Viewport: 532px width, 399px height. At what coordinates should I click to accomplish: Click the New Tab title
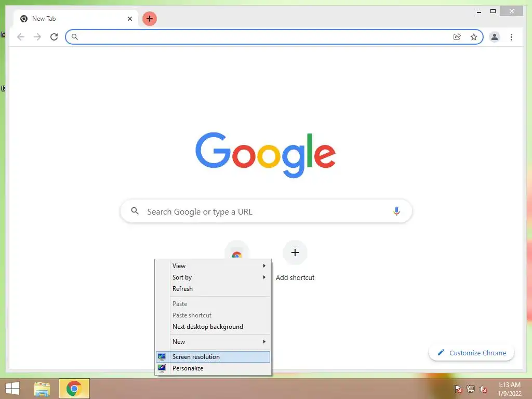point(44,19)
